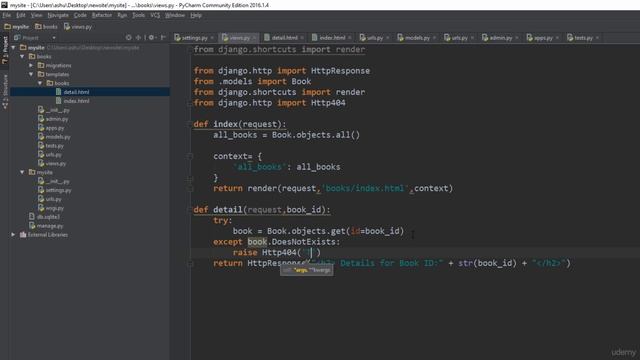640x360 pixels.
Task: Close the tests.py editor tab
Action: point(598,38)
